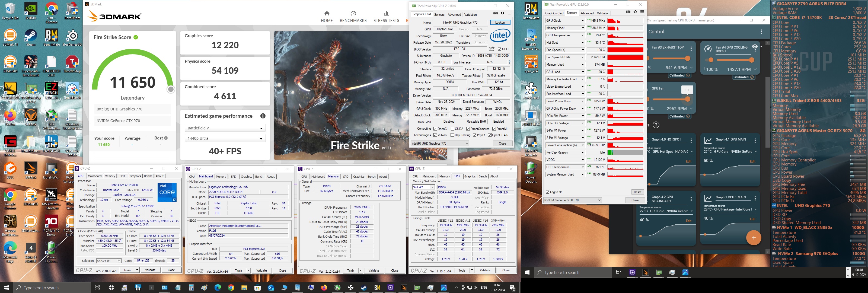Adjust the GPU Fan speed slider handle
The image size is (868, 293).
[x=687, y=100]
